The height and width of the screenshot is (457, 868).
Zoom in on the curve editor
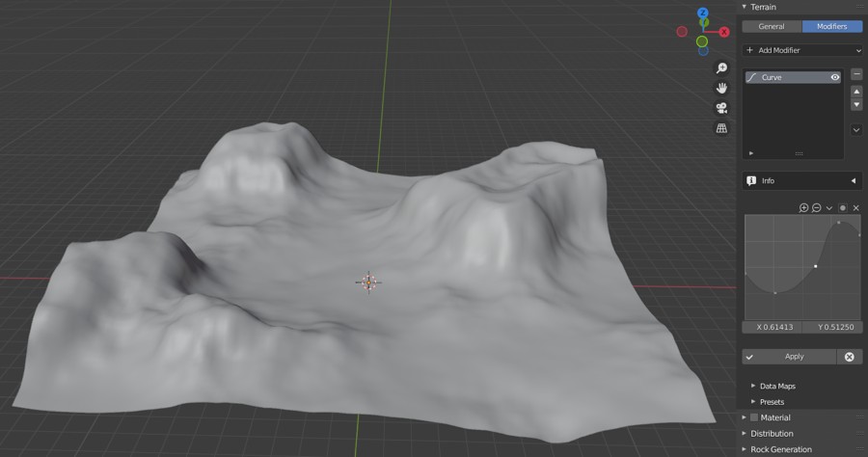coord(803,208)
